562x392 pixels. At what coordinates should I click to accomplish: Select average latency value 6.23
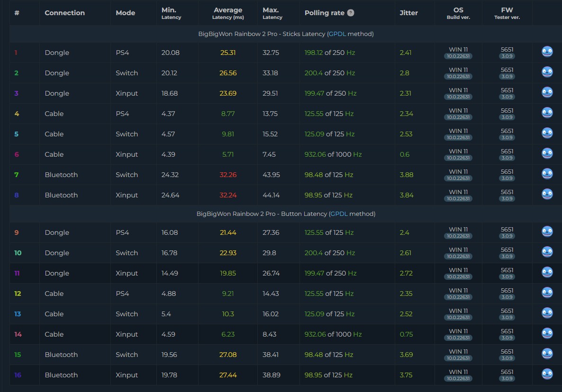(228, 334)
